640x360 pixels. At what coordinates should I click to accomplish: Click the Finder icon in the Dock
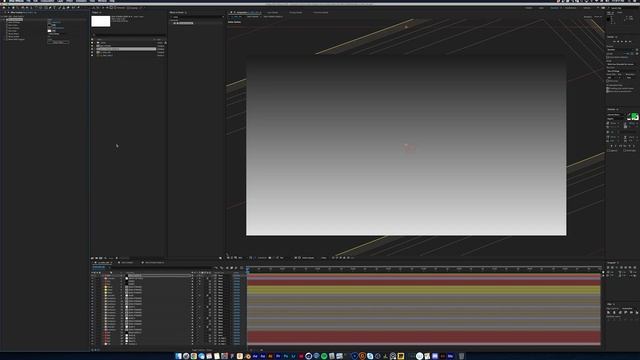click(x=178, y=356)
